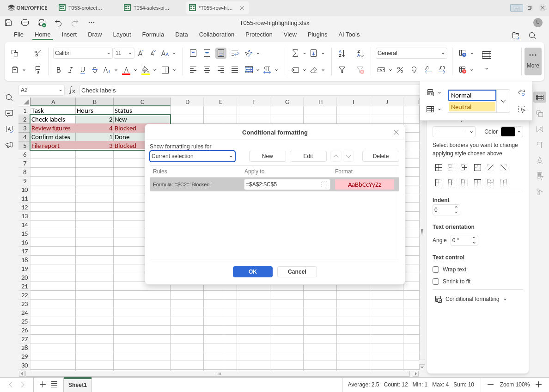Check the Wrap text checkbox
This screenshot has height=392, width=549.
coord(436,269)
